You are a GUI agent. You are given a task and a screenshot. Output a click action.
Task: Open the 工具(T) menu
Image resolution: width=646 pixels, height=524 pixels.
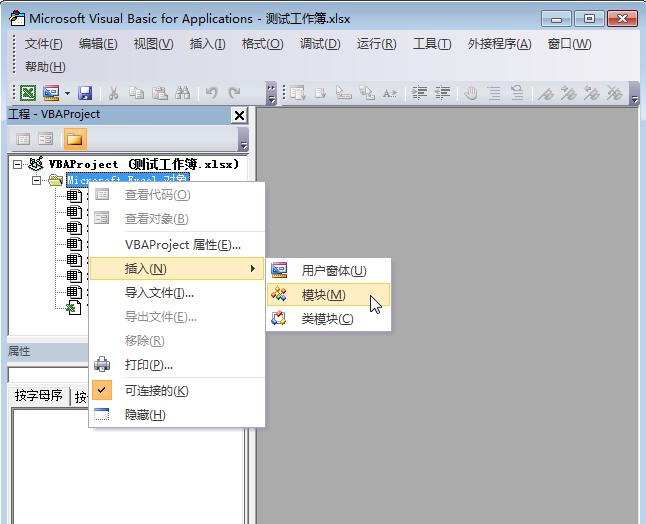(x=432, y=44)
